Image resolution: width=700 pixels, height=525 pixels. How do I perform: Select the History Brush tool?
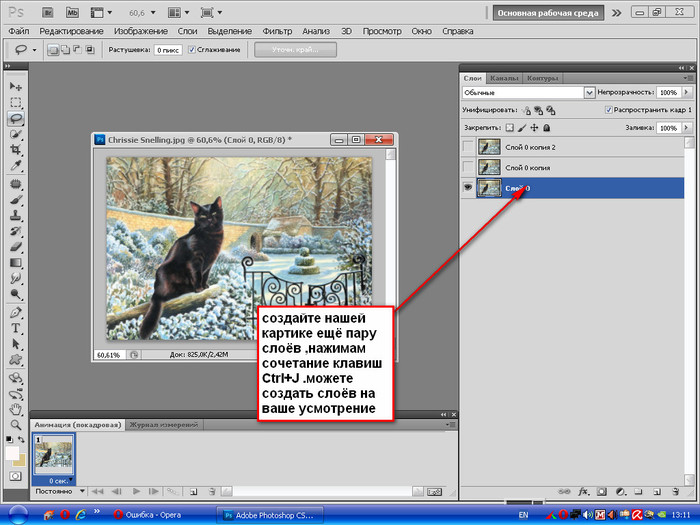(x=16, y=231)
